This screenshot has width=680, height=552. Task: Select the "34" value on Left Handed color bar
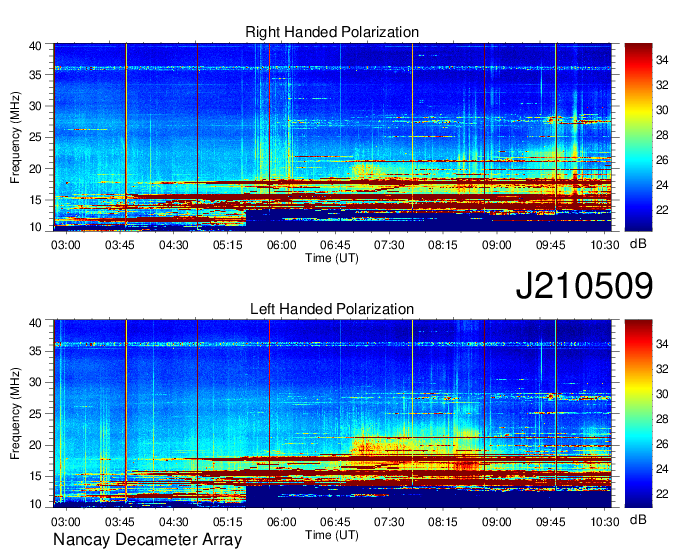click(662, 344)
